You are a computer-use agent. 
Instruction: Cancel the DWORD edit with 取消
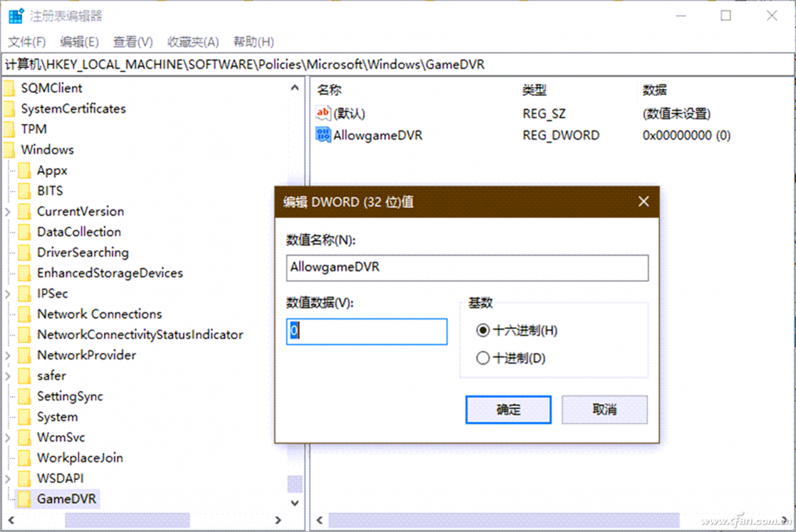[x=604, y=410]
